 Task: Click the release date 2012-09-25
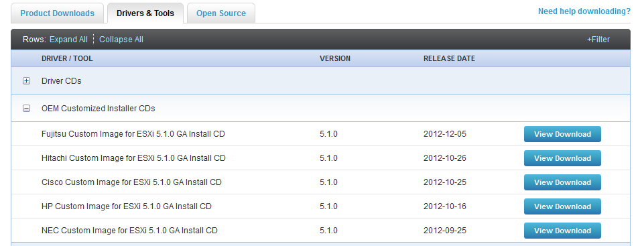445,231
